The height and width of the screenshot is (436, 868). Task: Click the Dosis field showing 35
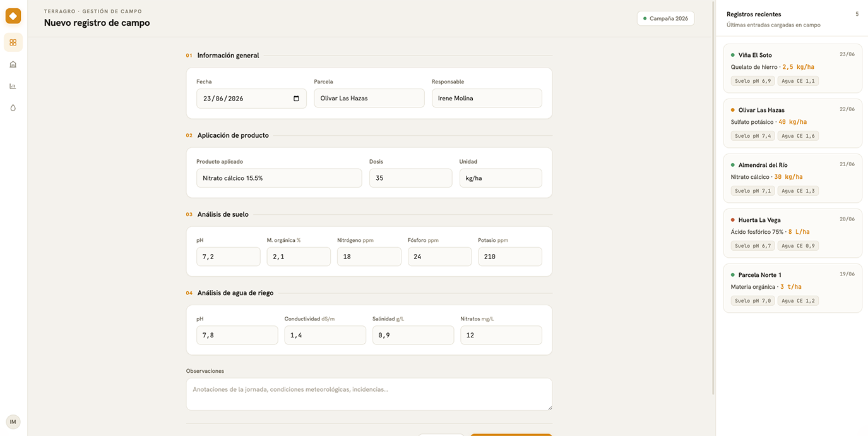(x=410, y=178)
